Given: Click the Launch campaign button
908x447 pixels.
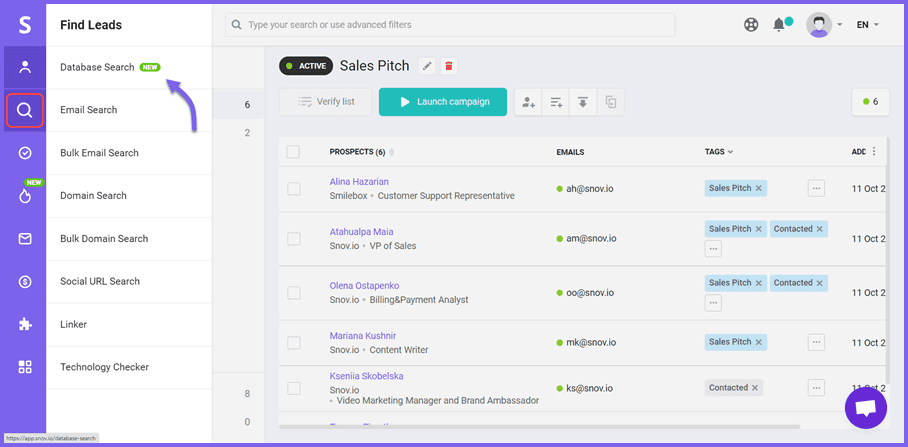Looking at the screenshot, I should pos(442,102).
